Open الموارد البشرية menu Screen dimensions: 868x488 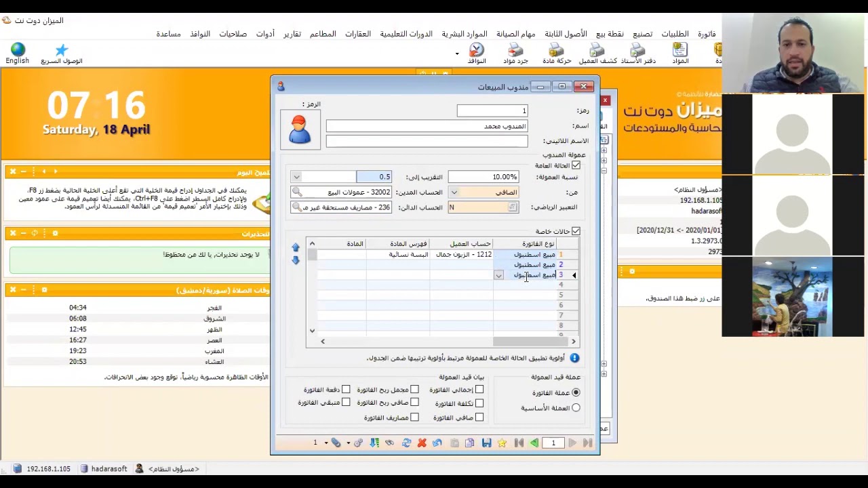coord(465,34)
